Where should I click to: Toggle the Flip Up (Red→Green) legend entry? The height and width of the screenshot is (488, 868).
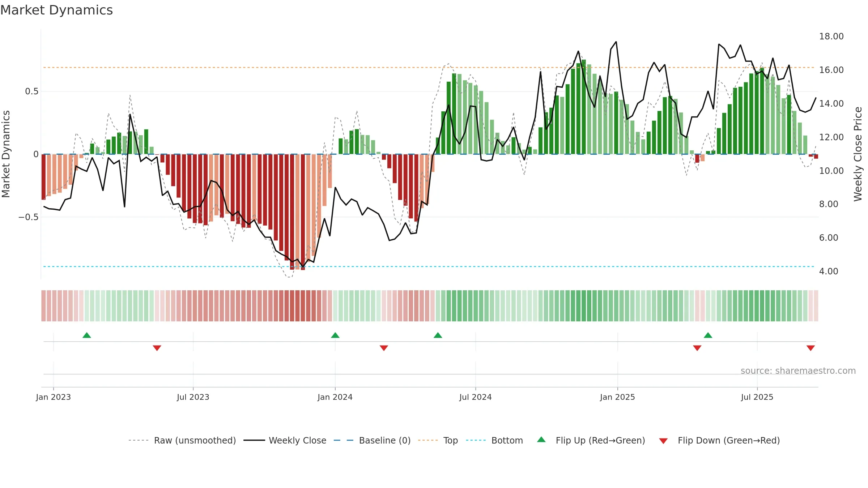(x=591, y=440)
